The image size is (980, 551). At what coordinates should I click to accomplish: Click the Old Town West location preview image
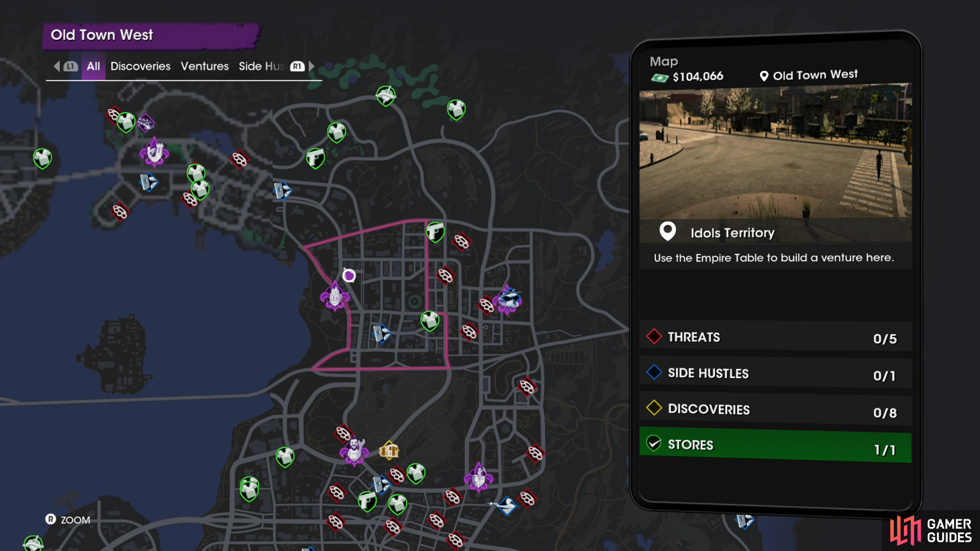[x=775, y=153]
